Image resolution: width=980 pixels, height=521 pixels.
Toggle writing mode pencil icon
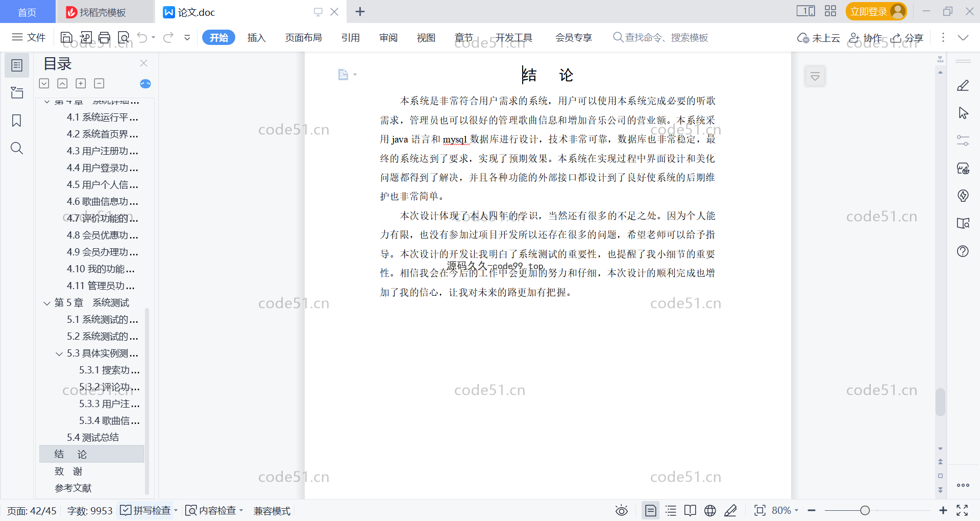[x=730, y=510]
